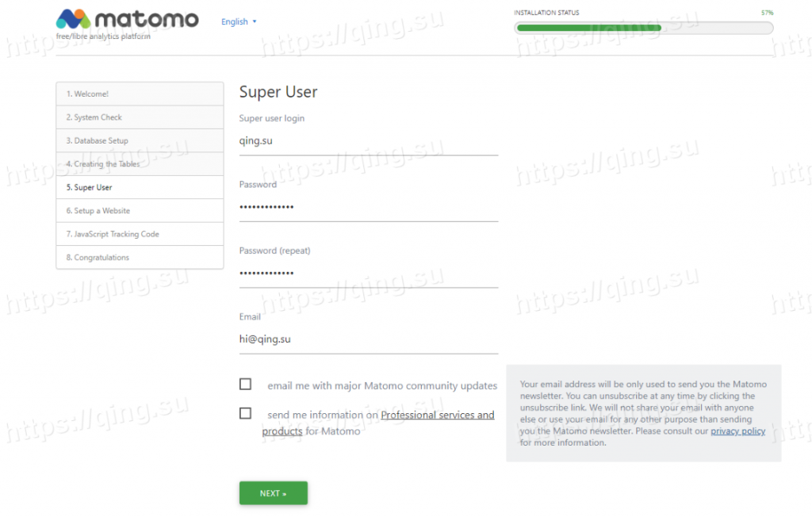Tick the Professional services information checkbox
This screenshot has width=812, height=517.
coord(246,413)
